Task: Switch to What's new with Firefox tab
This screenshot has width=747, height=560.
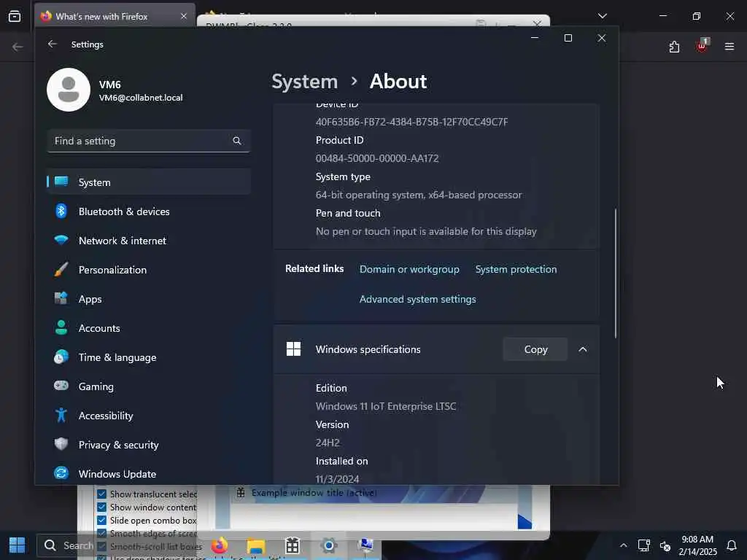Action: click(115, 16)
